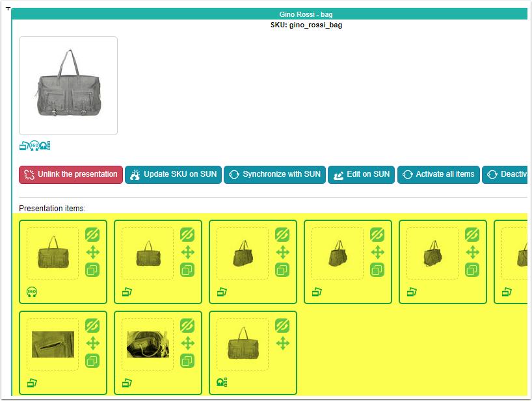Click the 'SKU: gino_rossi_bag' text
This screenshot has height=401, width=532.
point(306,25)
